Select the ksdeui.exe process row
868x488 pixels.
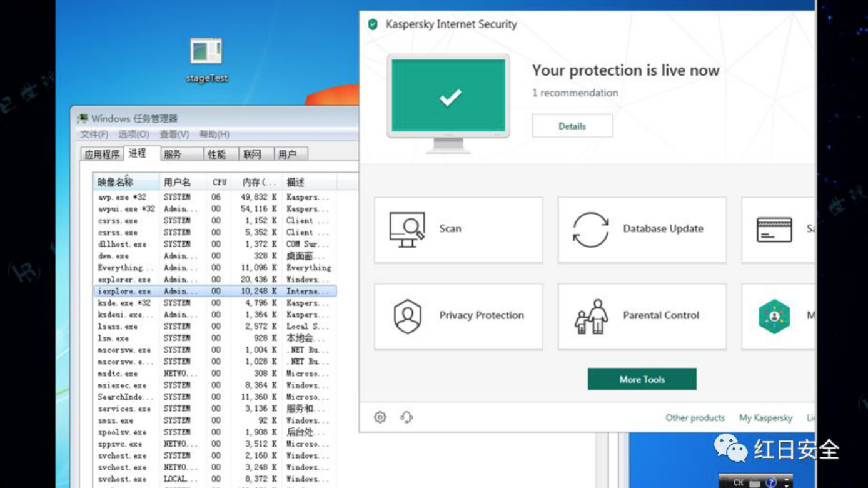pos(215,315)
